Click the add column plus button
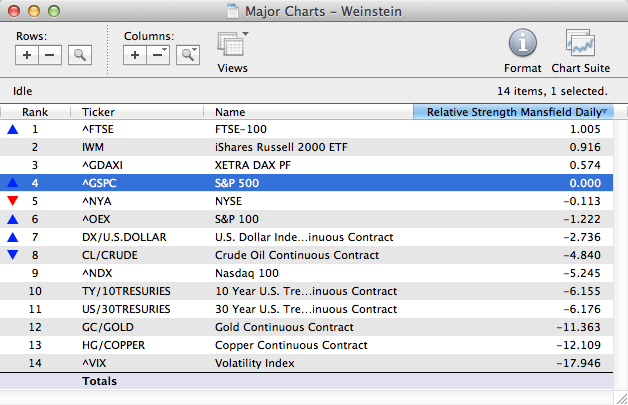The image size is (628, 405). (x=135, y=55)
